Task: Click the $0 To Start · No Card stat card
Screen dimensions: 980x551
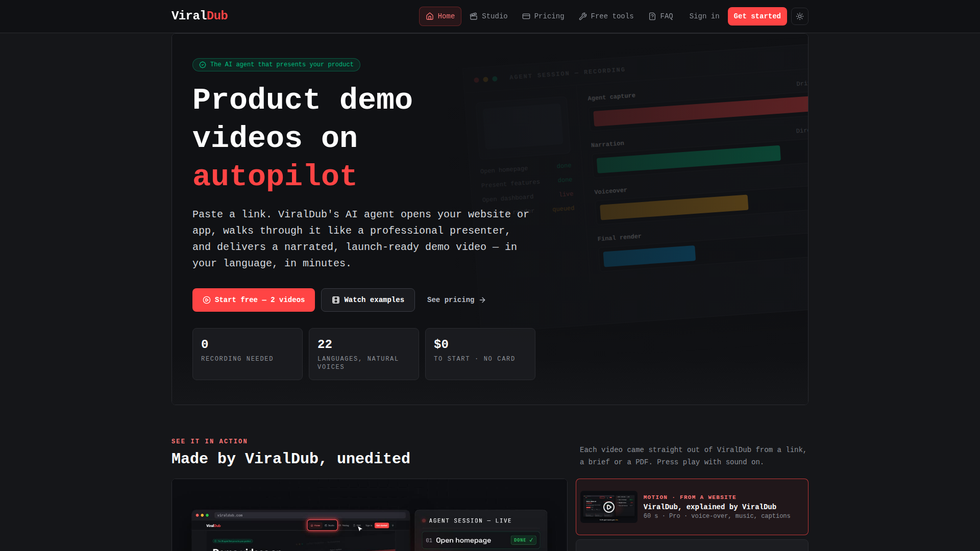Action: [480, 354]
